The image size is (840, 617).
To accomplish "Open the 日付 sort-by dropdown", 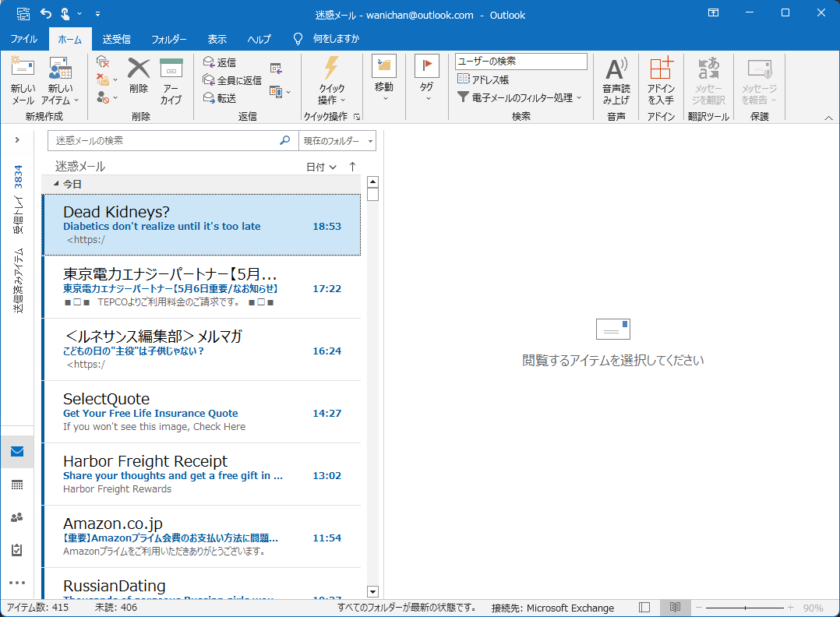I will point(321,167).
